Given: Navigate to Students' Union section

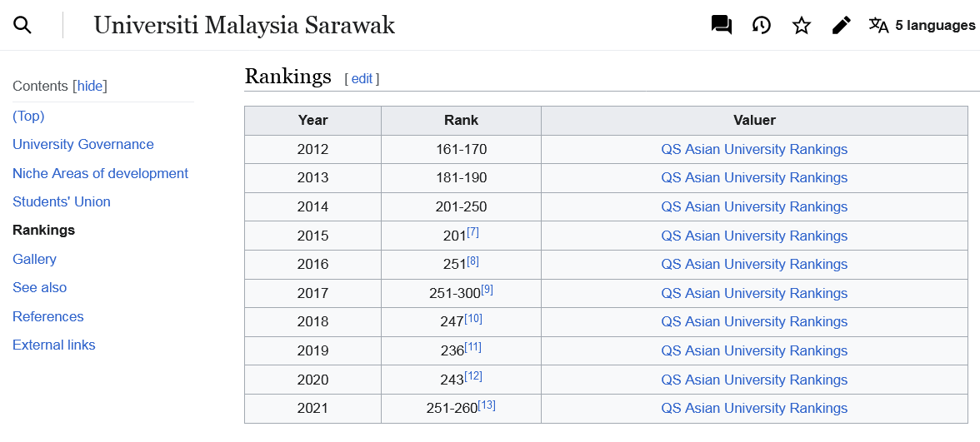Looking at the screenshot, I should (x=62, y=201).
